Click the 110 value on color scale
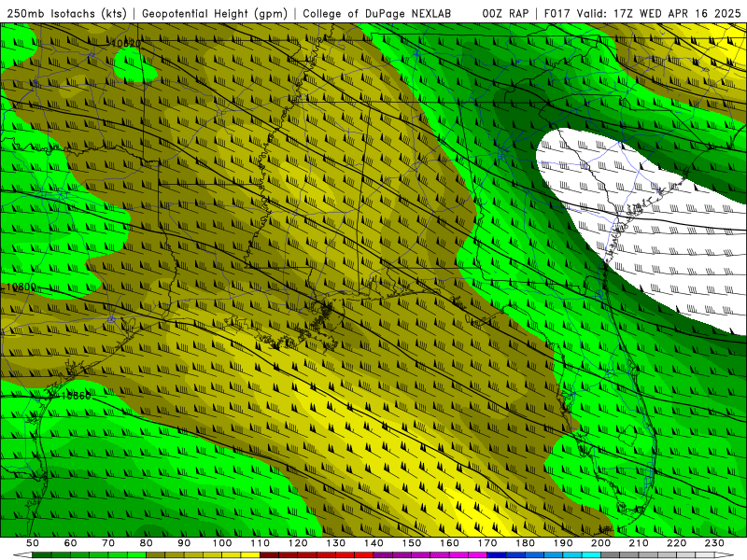This screenshot has width=747, height=560. pyautogui.click(x=261, y=543)
